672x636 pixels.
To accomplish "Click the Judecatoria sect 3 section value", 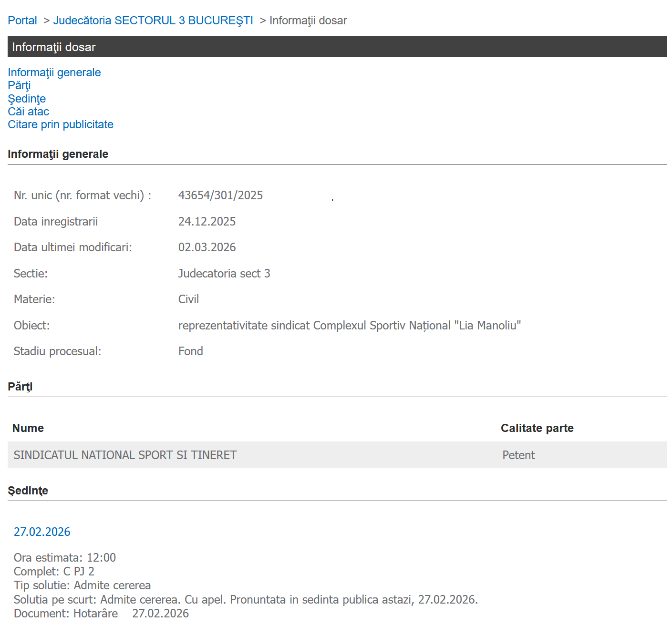I will [x=224, y=273].
